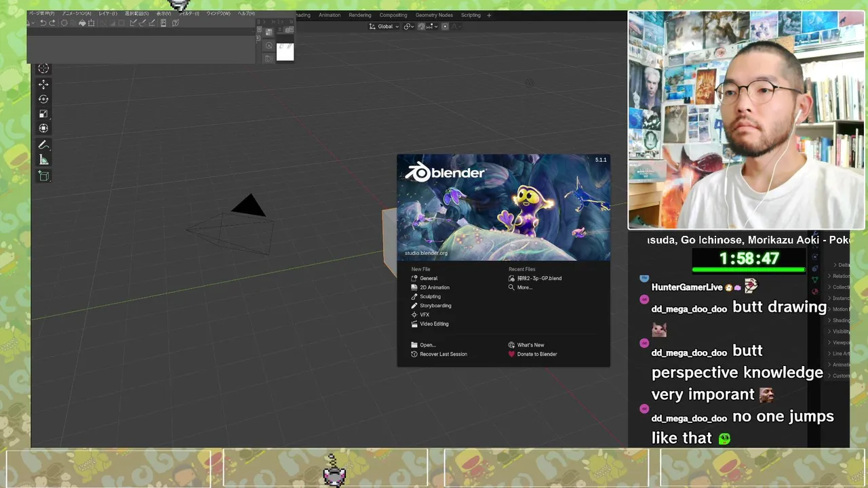Click More... under Recent Files
The image size is (868, 488).
point(525,287)
